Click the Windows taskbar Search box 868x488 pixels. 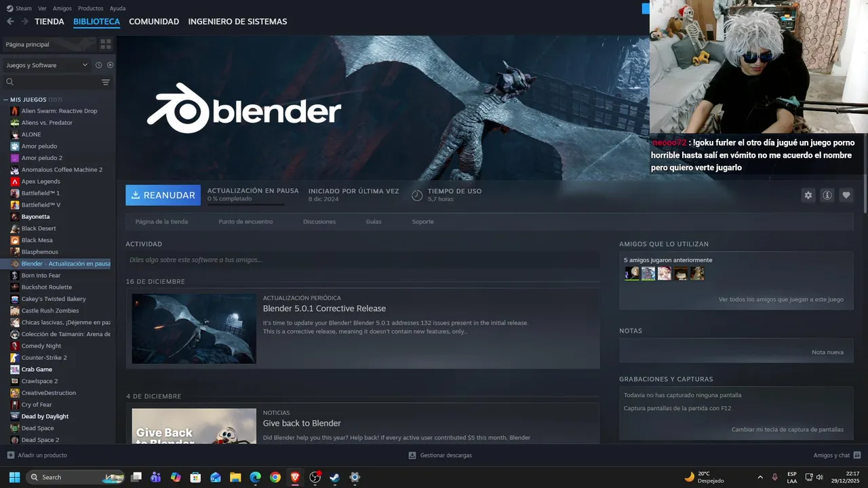pyautogui.click(x=75, y=477)
